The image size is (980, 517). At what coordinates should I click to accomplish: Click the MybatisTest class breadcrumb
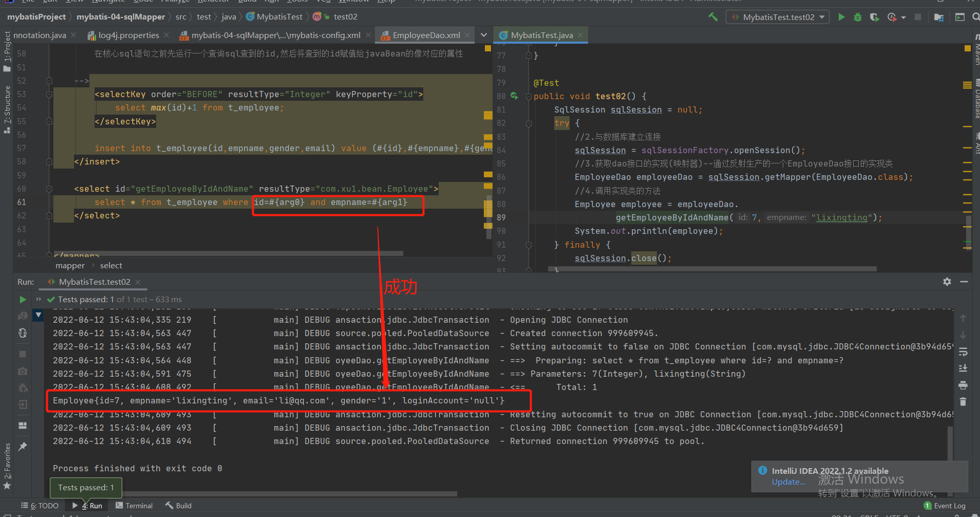tap(274, 17)
